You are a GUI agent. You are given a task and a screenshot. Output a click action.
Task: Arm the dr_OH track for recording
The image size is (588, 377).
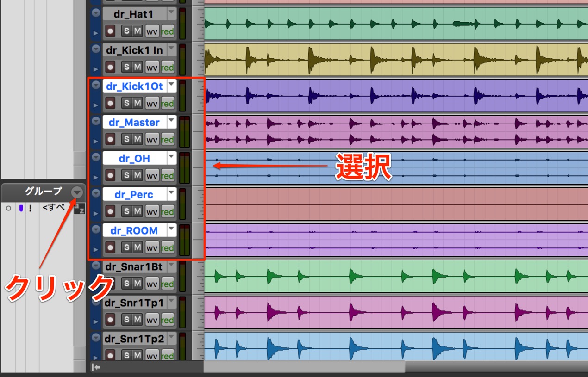point(110,175)
